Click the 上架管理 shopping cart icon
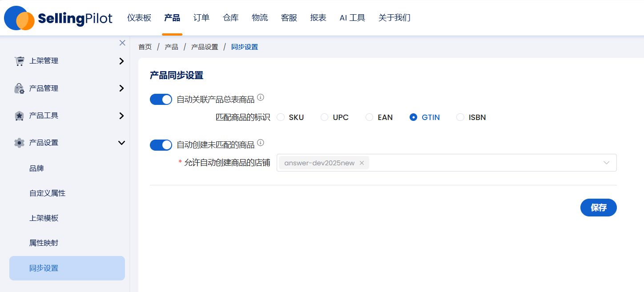 [x=19, y=61]
